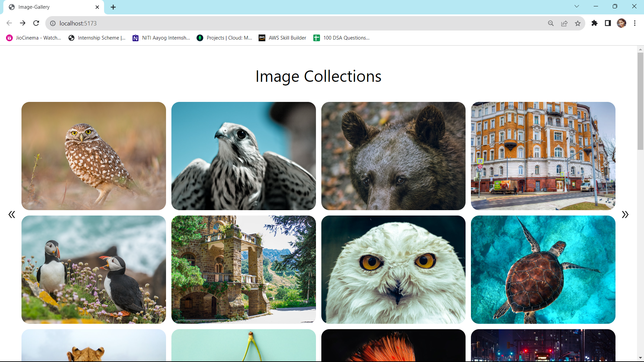Open the AWS Skill Builder bookmark
644x362 pixels.
(x=282, y=38)
